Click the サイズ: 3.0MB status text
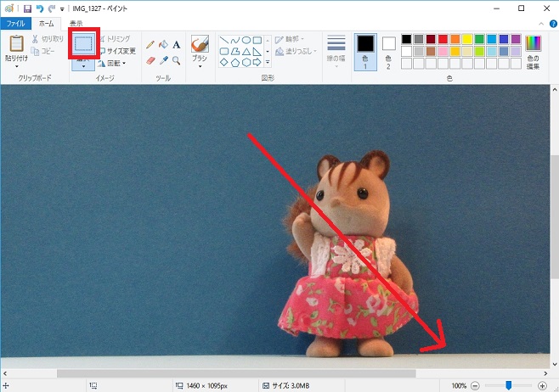The width and height of the screenshot is (559, 392). (291, 385)
